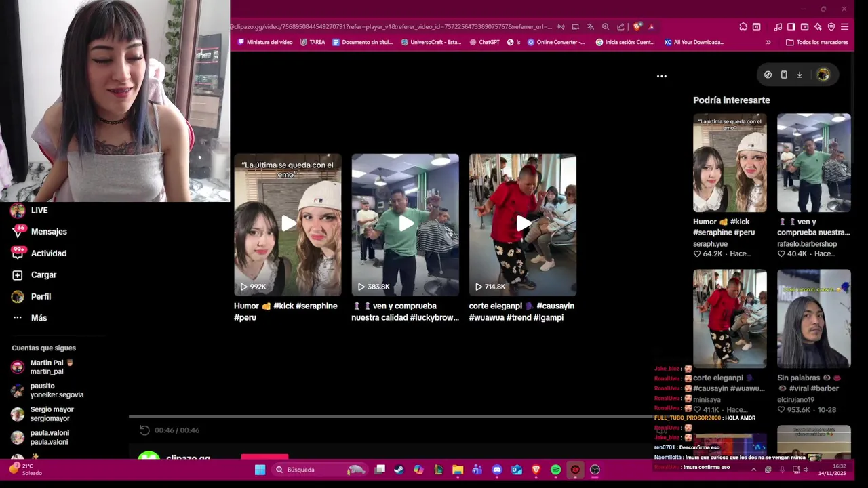Open rafaelo.barbershop recommended video thumbnail
The height and width of the screenshot is (488, 868).
click(x=814, y=163)
